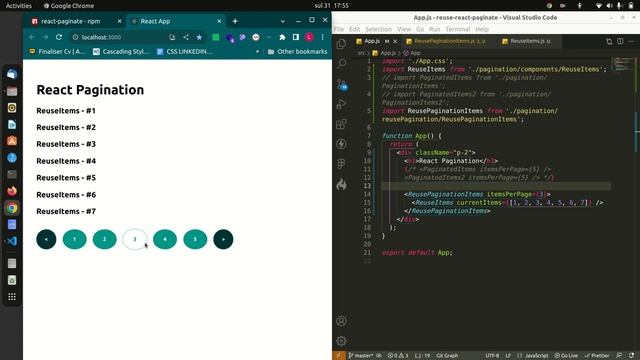Change UTF-8 encoding in status bar
Image resolution: width=640 pixels, height=360 pixels.
(x=492, y=356)
